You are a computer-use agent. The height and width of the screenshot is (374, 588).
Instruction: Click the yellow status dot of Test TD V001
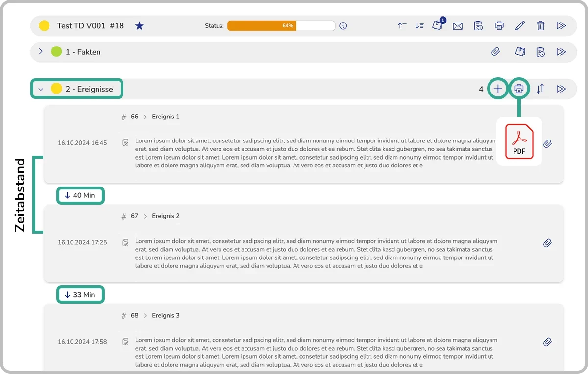tap(44, 26)
